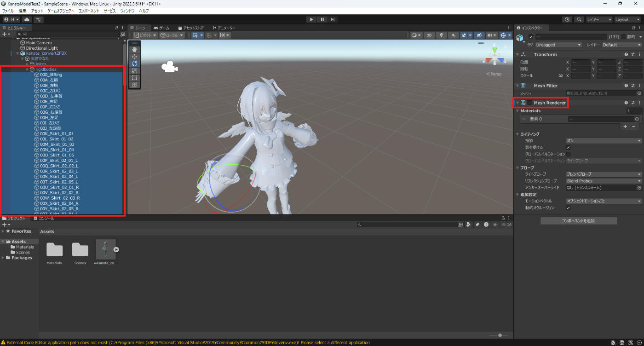
Task: Open the Assets (アセット) menu
Action: pyautogui.click(x=37, y=11)
